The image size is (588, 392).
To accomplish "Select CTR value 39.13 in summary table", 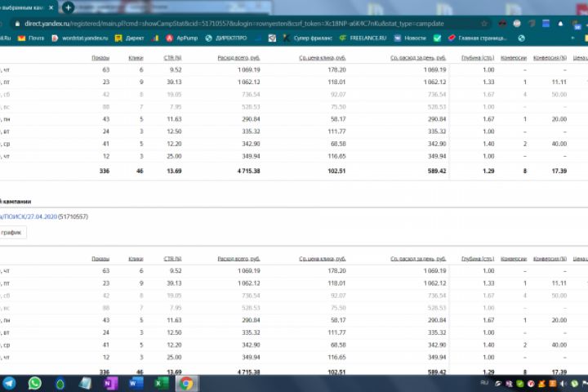I will [x=175, y=82].
